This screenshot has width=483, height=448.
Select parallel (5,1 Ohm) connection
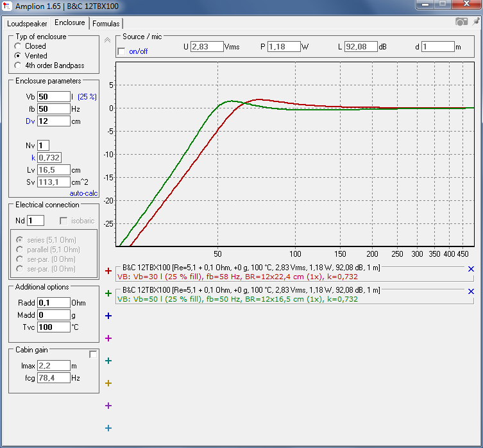(20, 250)
